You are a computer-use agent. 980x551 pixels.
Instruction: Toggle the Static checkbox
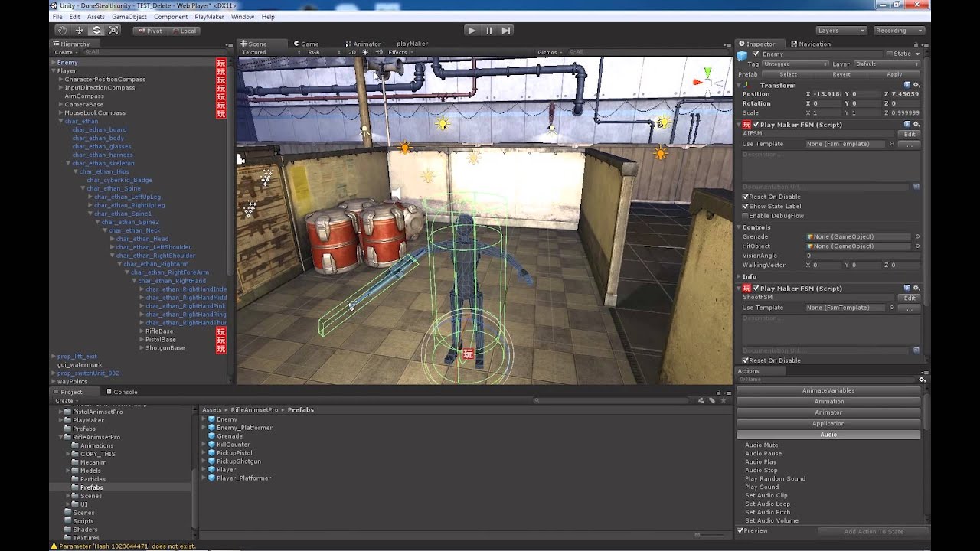[890, 54]
